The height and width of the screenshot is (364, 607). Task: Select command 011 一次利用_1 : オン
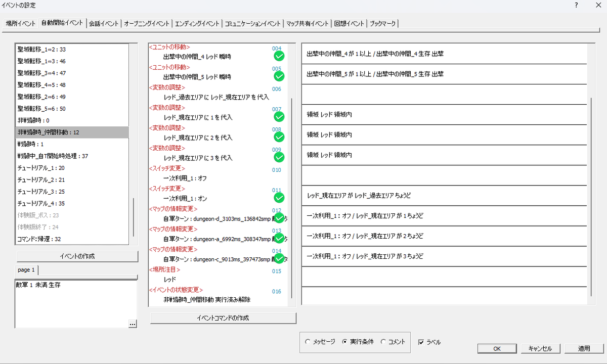click(218, 194)
